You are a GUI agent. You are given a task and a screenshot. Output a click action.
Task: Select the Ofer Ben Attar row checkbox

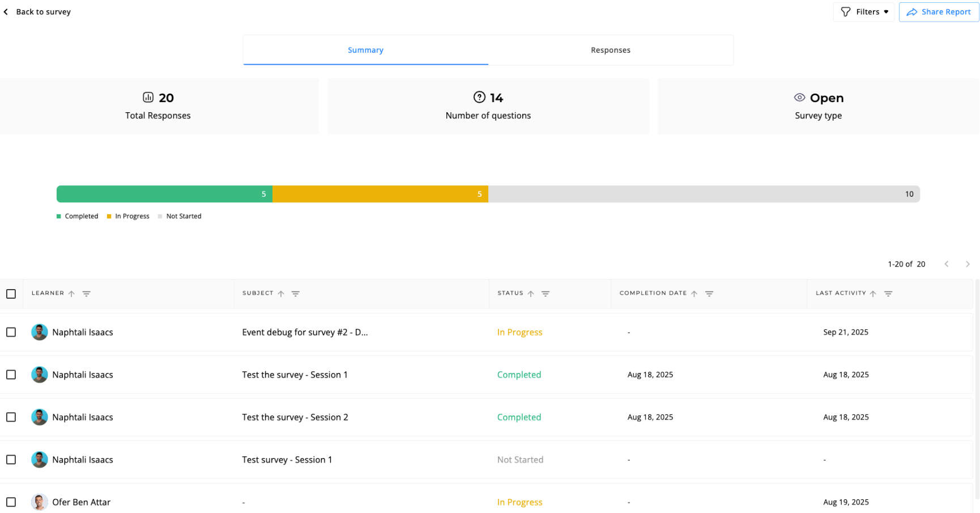[x=11, y=502]
